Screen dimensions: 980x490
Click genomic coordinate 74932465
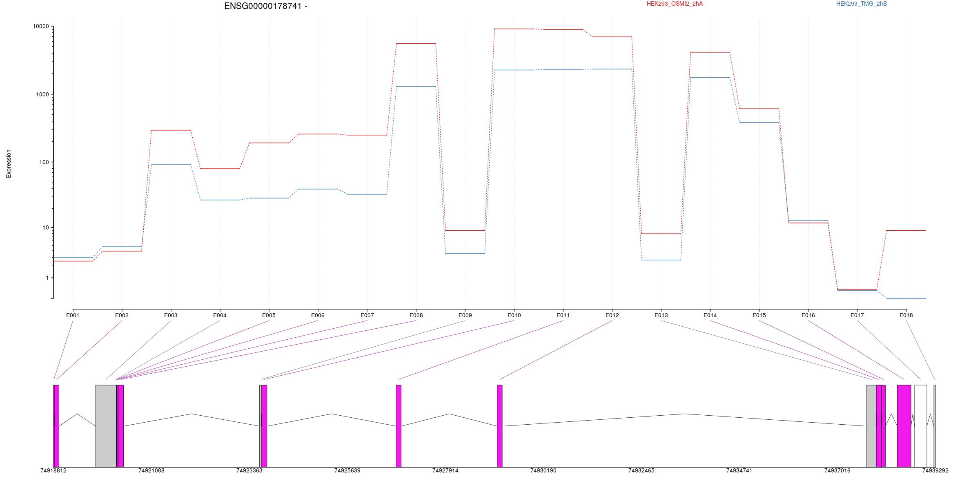[x=641, y=470]
